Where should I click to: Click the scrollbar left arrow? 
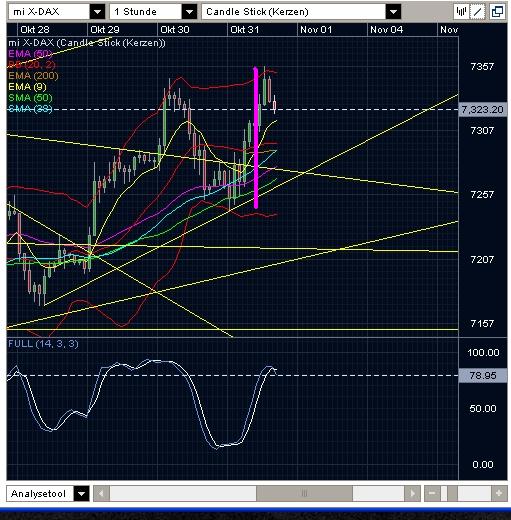(x=101, y=493)
